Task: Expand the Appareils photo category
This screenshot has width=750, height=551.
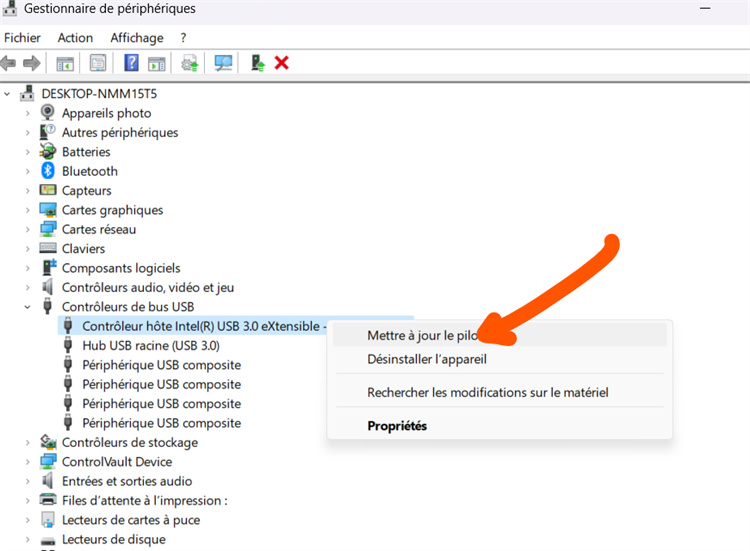Action: coord(27,113)
